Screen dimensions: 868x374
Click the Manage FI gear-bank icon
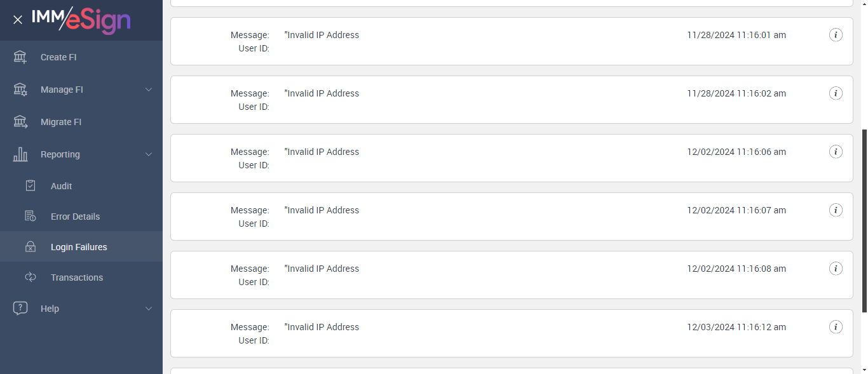(x=20, y=90)
